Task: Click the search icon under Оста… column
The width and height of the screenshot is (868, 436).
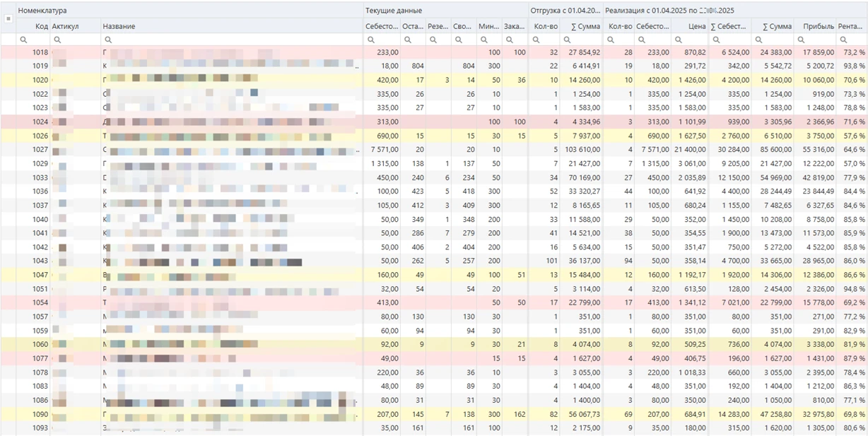Action: pyautogui.click(x=408, y=40)
